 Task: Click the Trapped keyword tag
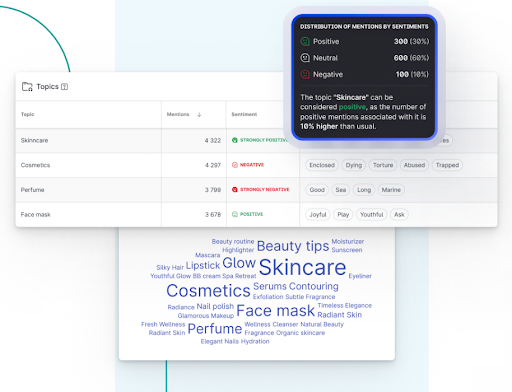tap(447, 165)
